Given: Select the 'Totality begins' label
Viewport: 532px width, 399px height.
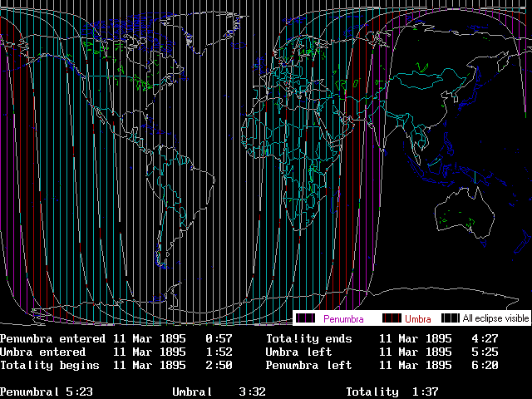Looking at the screenshot, I should (x=50, y=366).
